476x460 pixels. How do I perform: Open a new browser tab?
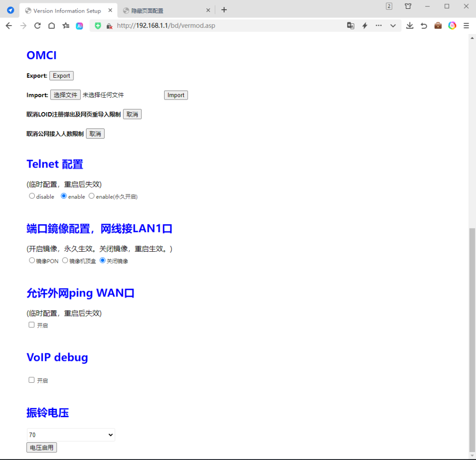click(224, 10)
